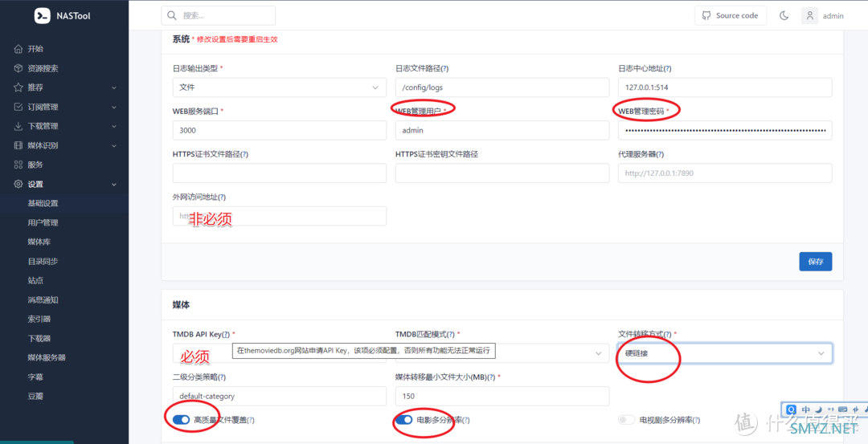Click the WEB服务端口 input field
Screen dimensions: 868x444
279,130
